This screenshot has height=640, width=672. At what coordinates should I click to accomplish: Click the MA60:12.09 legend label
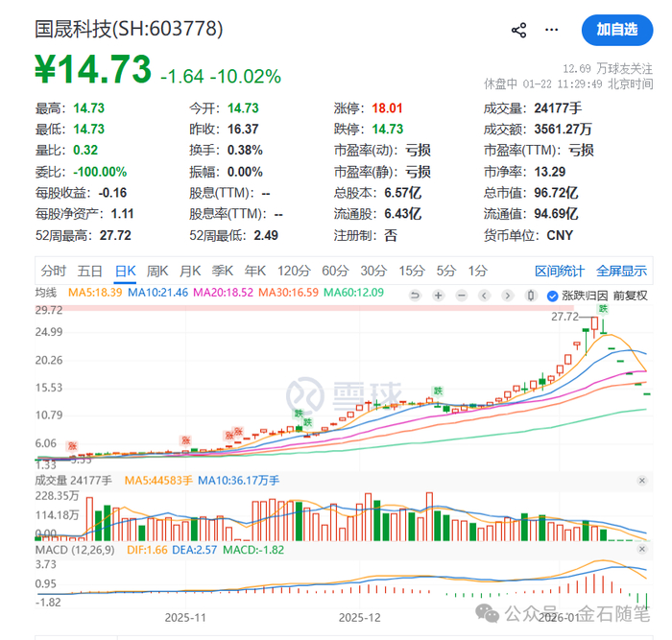pyautogui.click(x=353, y=293)
